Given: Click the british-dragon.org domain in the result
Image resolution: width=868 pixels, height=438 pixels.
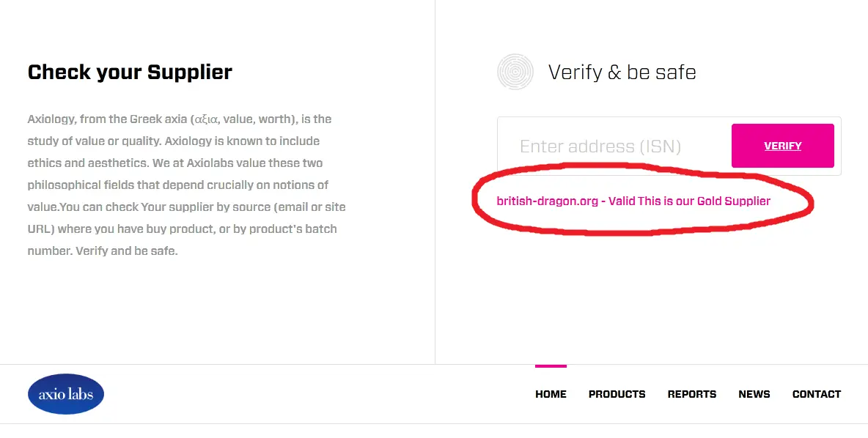Looking at the screenshot, I should pyautogui.click(x=547, y=201).
